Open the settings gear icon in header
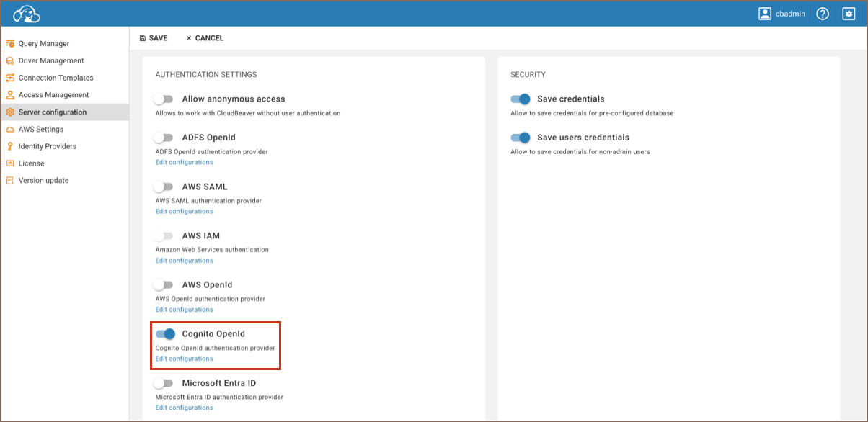The height and width of the screenshot is (422, 868). pyautogui.click(x=849, y=14)
